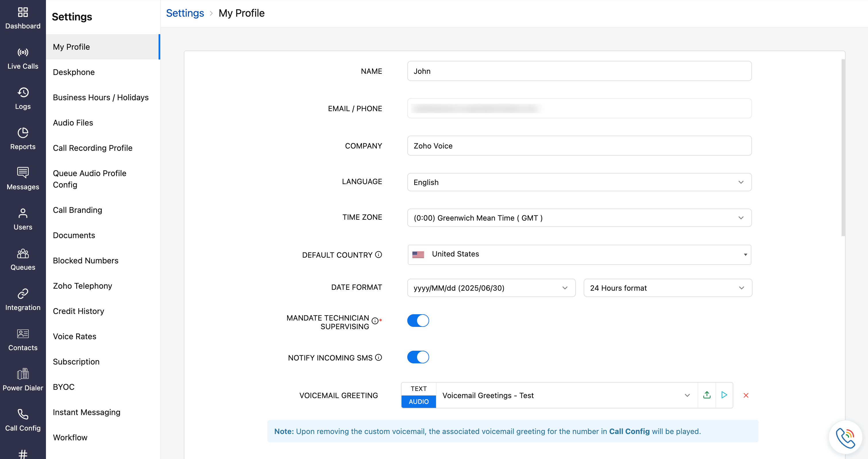This screenshot has width=868, height=459.
Task: Open the 24 Hours format dropdown
Action: pyautogui.click(x=667, y=288)
